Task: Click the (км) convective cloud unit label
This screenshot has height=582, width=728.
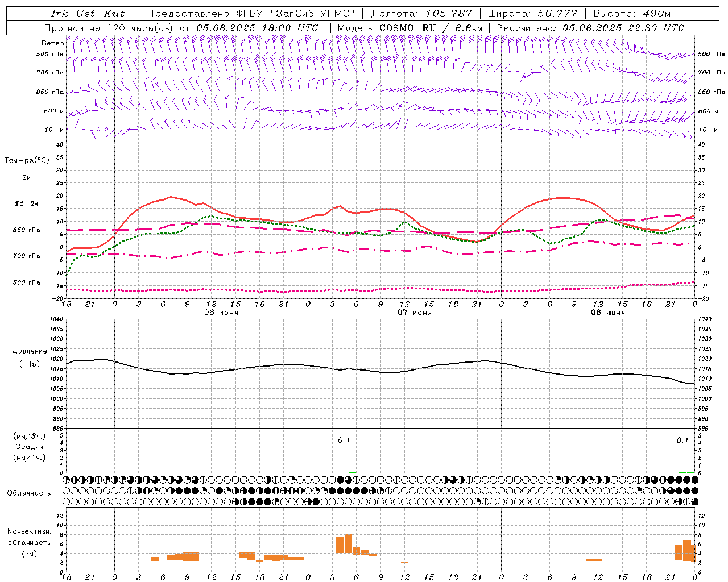Action: click(x=30, y=554)
